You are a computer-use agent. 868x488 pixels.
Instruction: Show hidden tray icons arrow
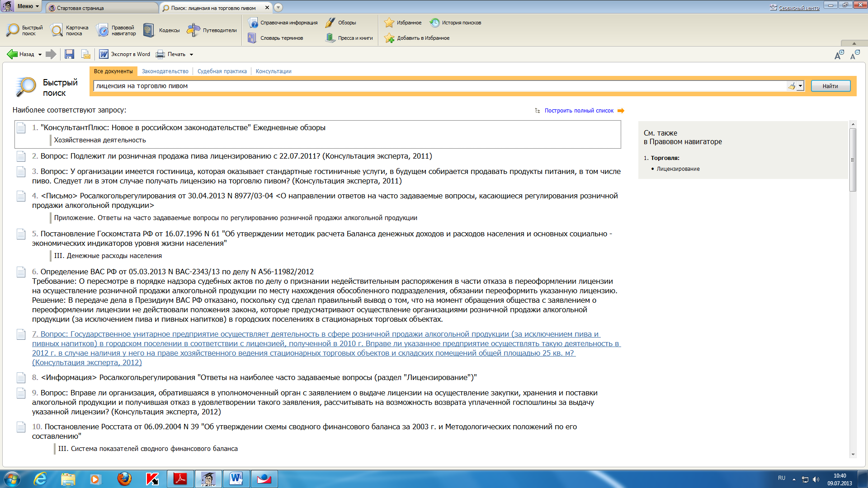[794, 479]
